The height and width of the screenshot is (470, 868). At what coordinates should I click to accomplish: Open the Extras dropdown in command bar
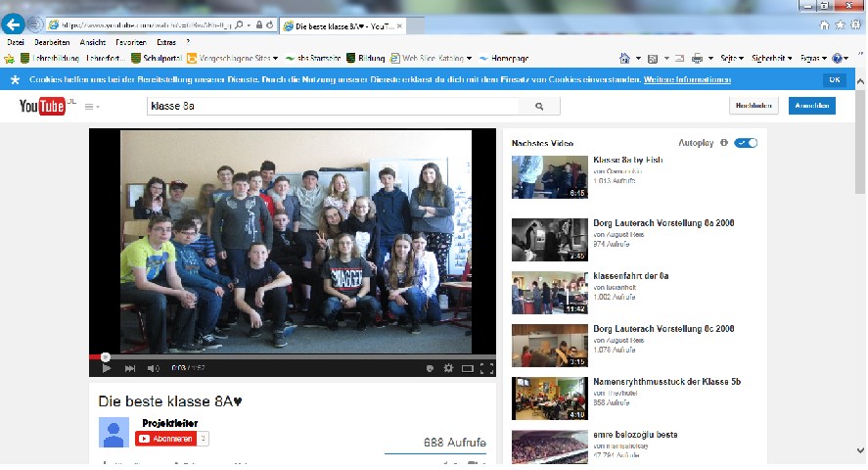(x=813, y=58)
